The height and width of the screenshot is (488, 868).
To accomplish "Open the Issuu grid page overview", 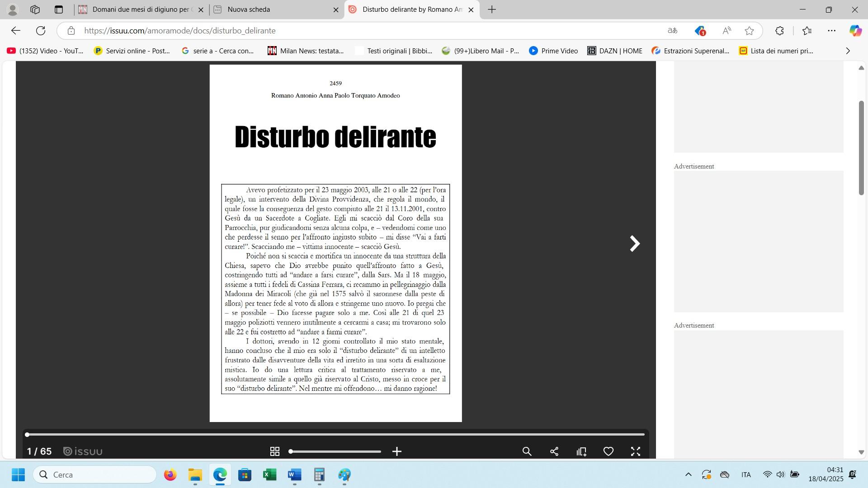I will (274, 451).
